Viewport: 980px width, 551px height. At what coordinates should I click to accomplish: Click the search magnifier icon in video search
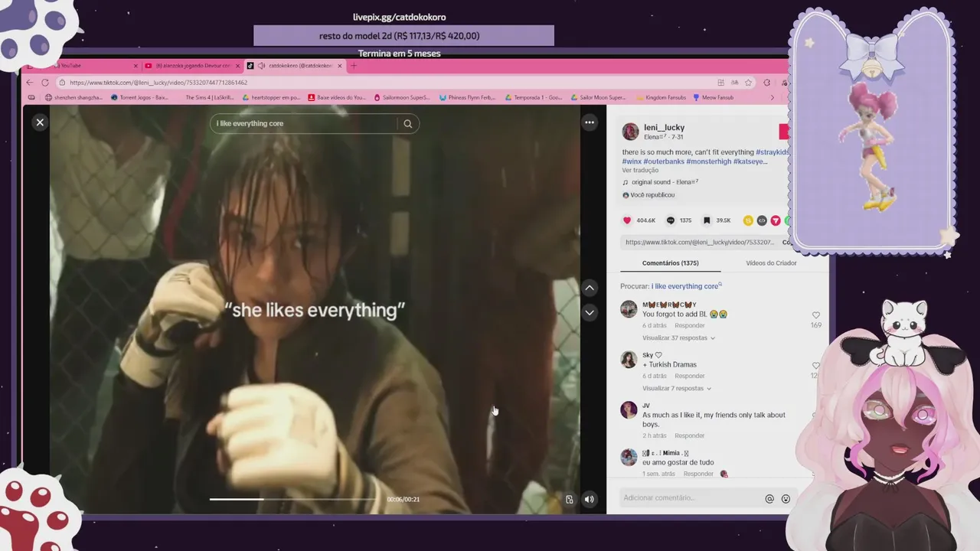407,123
